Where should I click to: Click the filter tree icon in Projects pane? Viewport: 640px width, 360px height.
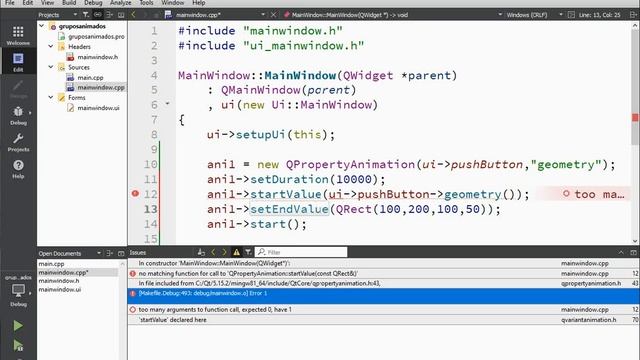(x=86, y=15)
